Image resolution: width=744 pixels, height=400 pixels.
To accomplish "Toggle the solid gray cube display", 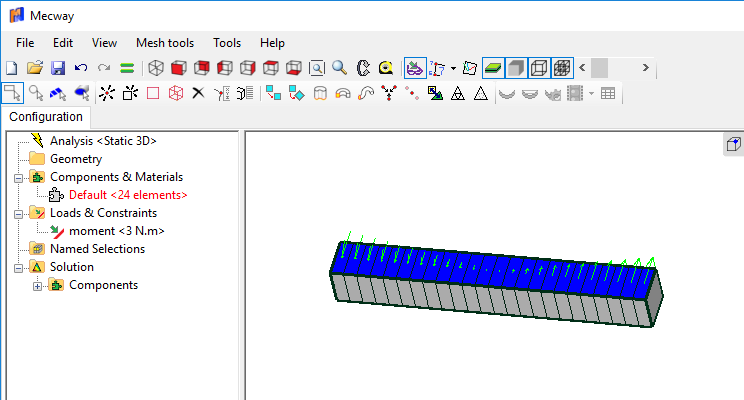I will click(516, 68).
